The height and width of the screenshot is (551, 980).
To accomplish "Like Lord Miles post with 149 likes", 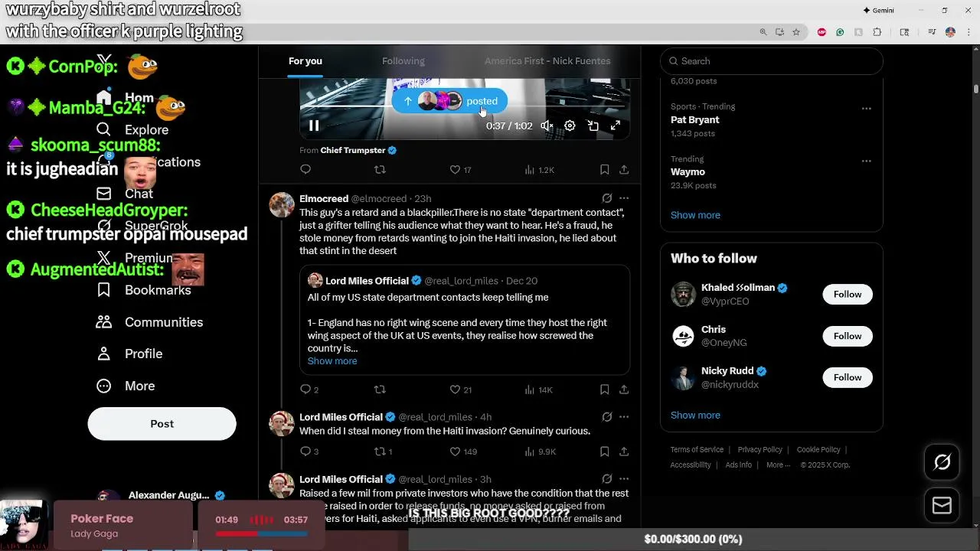I will (462, 452).
